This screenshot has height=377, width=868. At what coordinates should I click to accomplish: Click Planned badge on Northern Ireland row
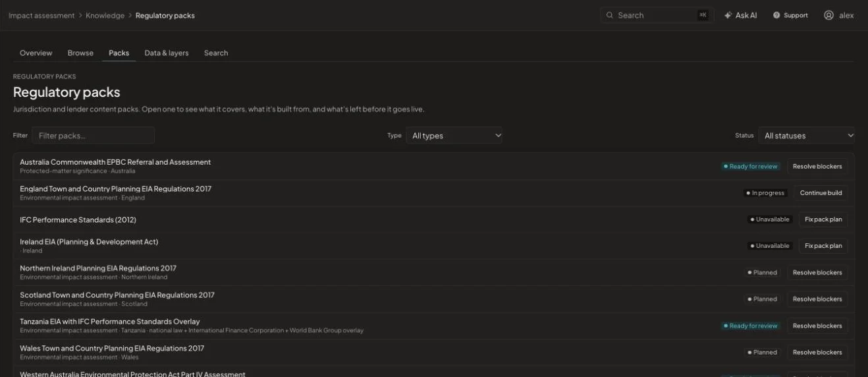point(762,273)
